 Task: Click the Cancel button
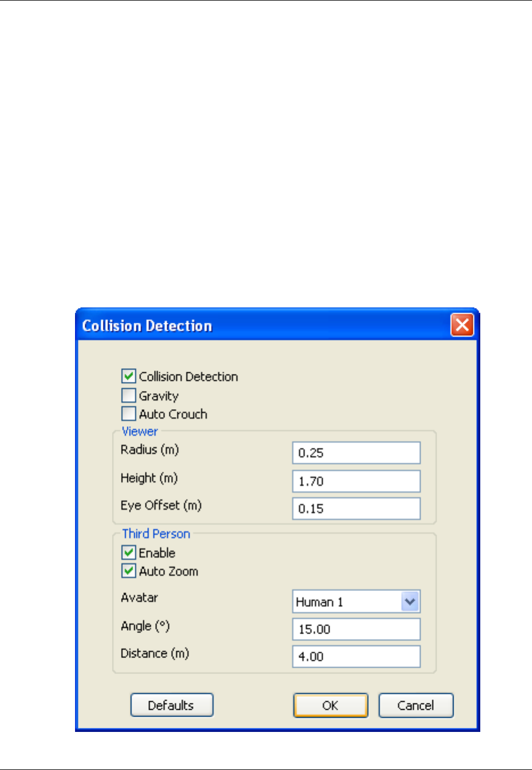click(x=416, y=705)
